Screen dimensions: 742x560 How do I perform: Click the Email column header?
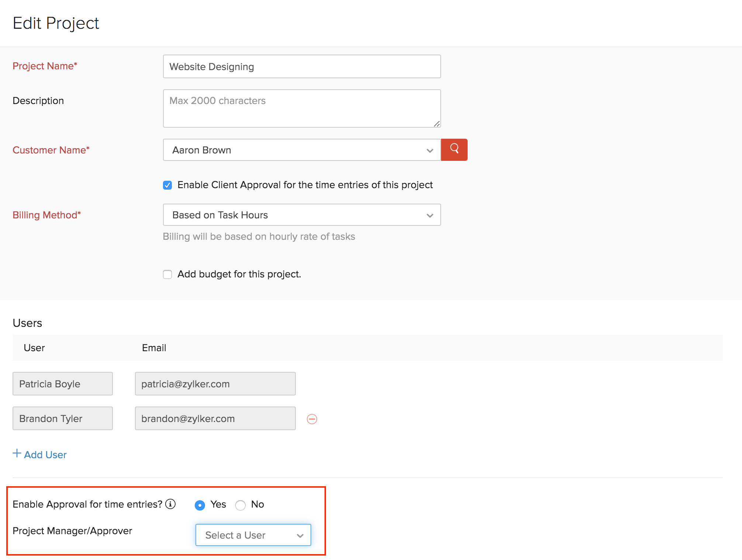point(153,348)
